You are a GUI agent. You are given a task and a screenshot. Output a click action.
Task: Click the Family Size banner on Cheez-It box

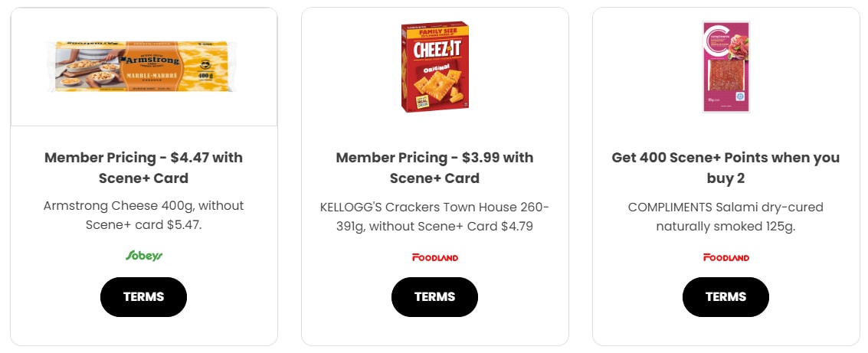[x=434, y=31]
